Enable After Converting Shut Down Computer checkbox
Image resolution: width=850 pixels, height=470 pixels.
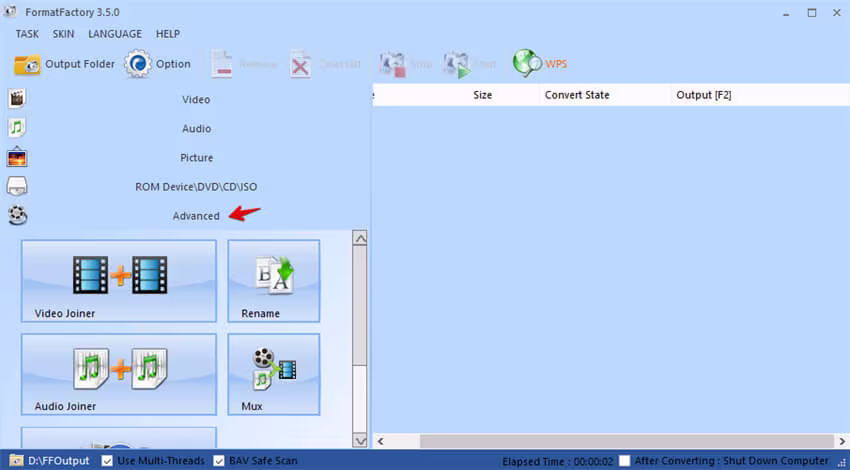(624, 461)
